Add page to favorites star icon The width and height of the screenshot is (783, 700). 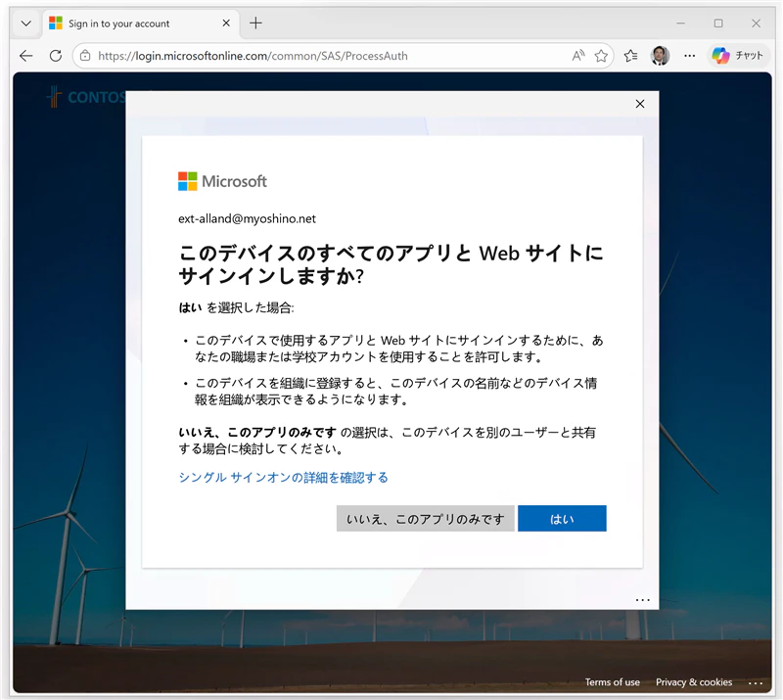tap(601, 56)
